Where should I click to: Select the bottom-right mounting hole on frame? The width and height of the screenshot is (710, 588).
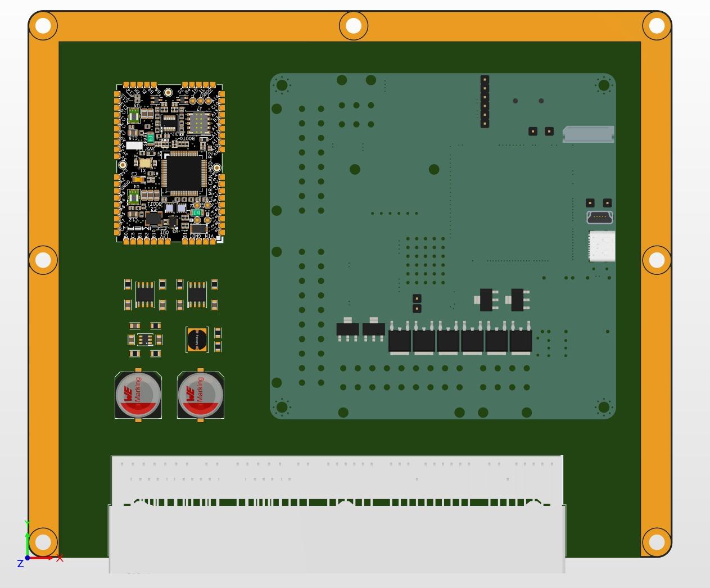(x=657, y=542)
